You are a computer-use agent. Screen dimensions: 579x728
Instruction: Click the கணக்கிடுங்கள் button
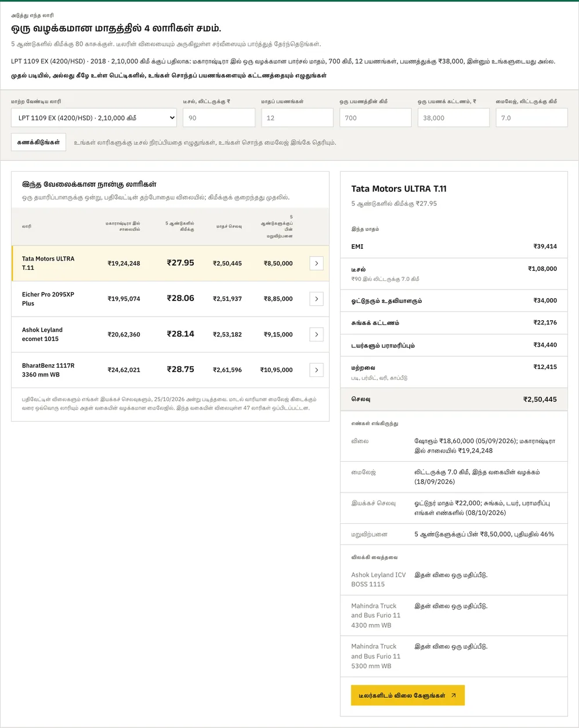pyautogui.click(x=38, y=142)
